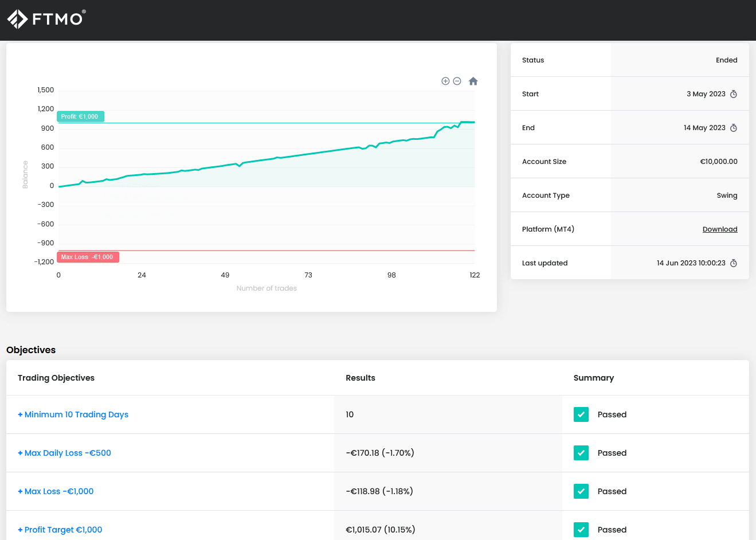Click the Results column header
The image size is (756, 540).
tap(361, 378)
